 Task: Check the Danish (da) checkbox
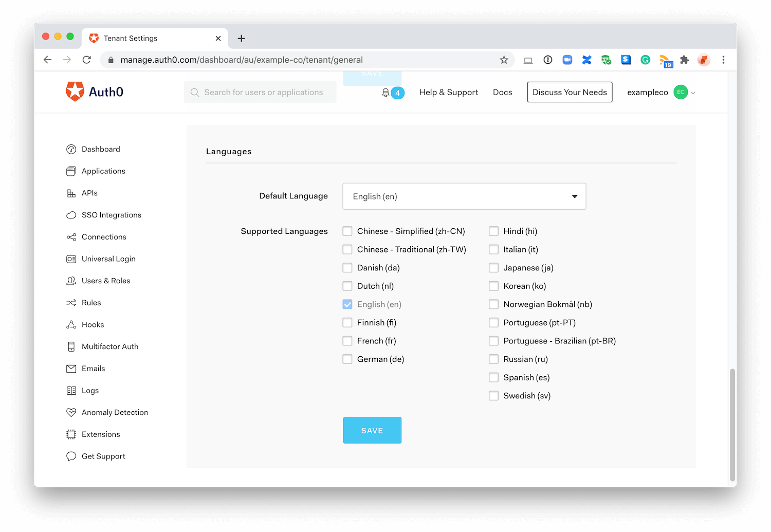[347, 268]
